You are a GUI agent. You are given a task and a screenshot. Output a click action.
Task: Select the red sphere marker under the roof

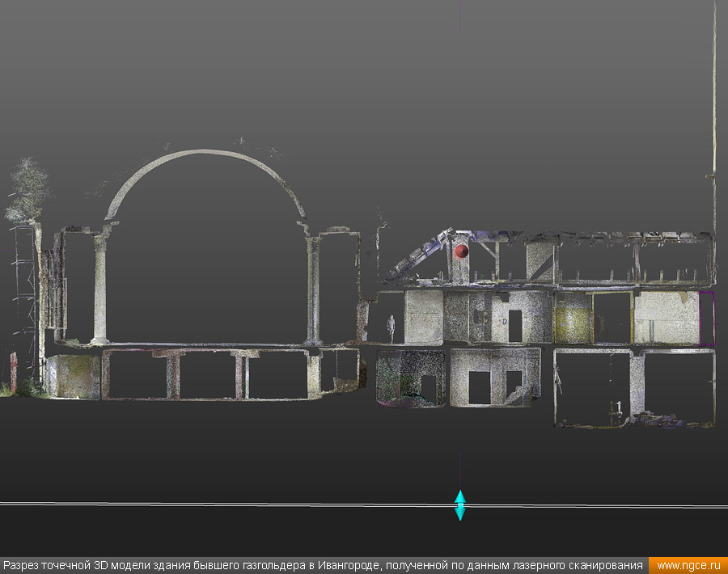tap(461, 251)
